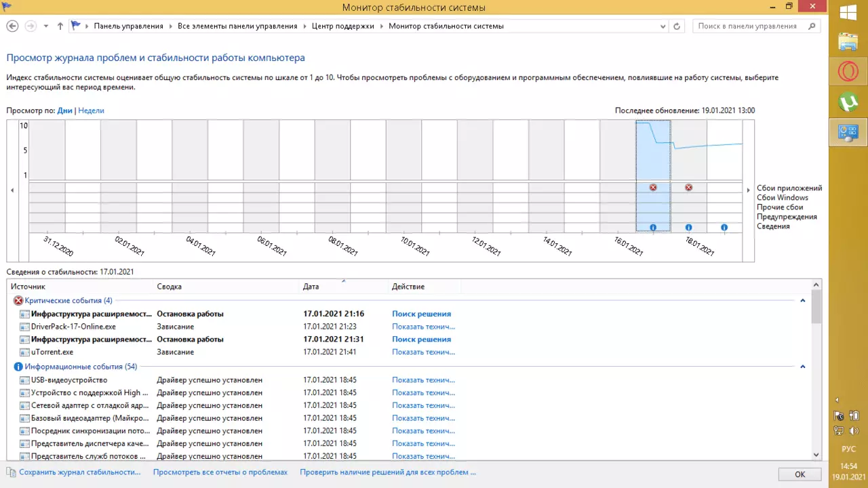
Task: Select application failure icon on 18.01.2021
Action: [688, 187]
